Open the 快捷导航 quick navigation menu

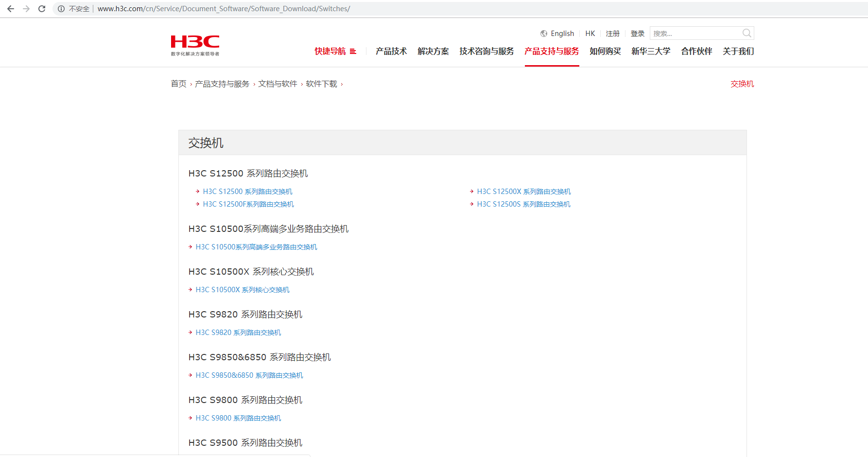[x=330, y=51]
